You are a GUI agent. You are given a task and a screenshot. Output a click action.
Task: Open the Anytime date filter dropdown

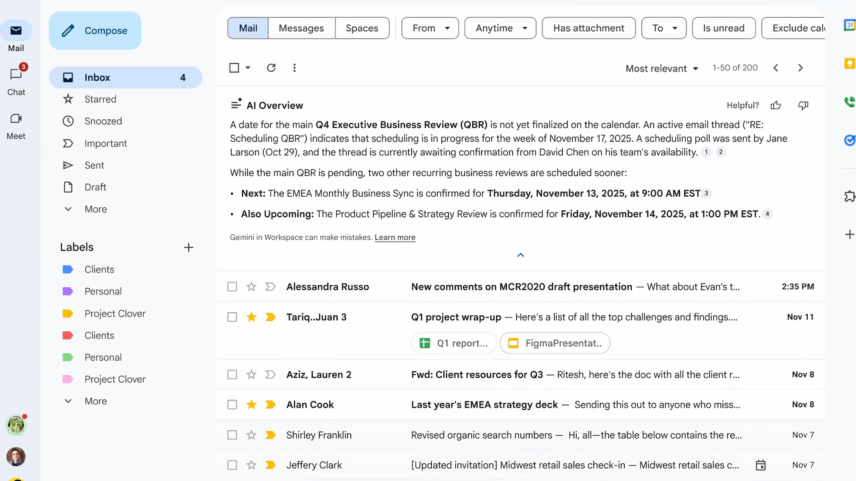(500, 28)
